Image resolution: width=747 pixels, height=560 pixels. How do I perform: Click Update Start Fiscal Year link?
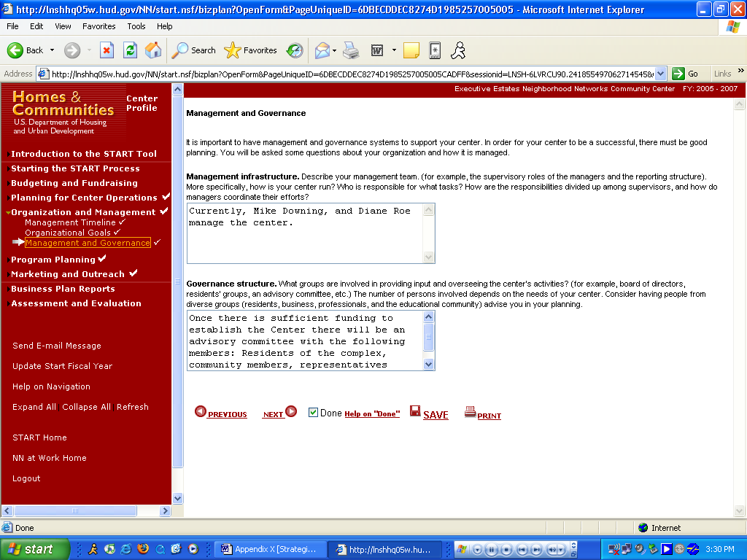(63, 366)
